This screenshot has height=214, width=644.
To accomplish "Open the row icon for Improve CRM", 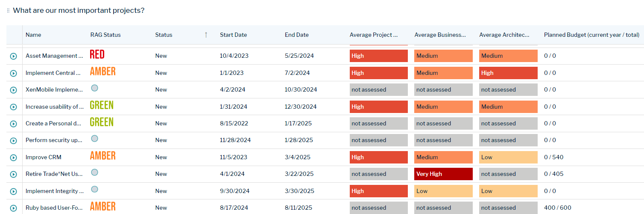I will (14, 158).
